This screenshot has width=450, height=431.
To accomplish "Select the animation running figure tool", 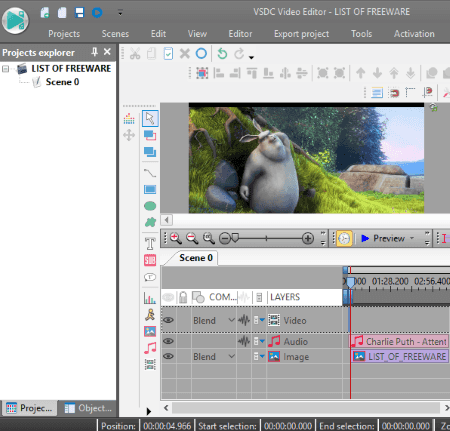I will pos(150,315).
